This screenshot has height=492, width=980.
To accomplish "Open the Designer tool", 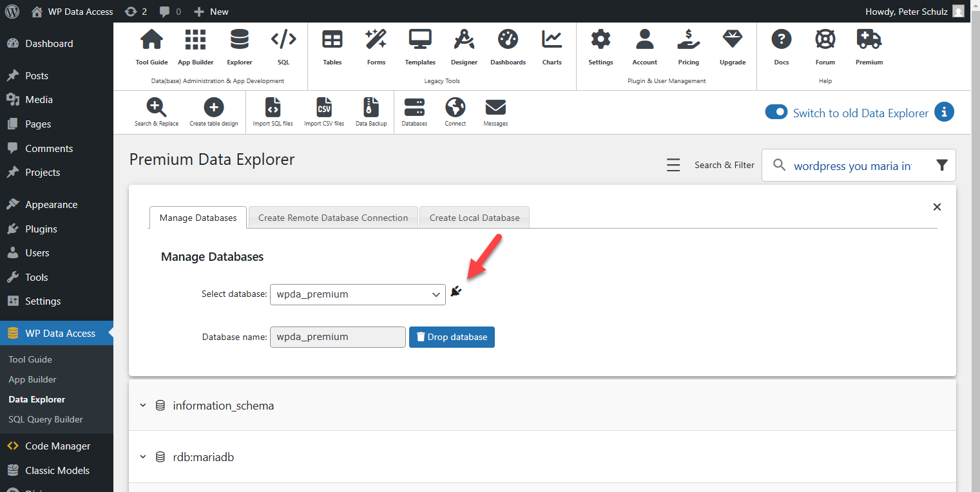I will coord(464,39).
